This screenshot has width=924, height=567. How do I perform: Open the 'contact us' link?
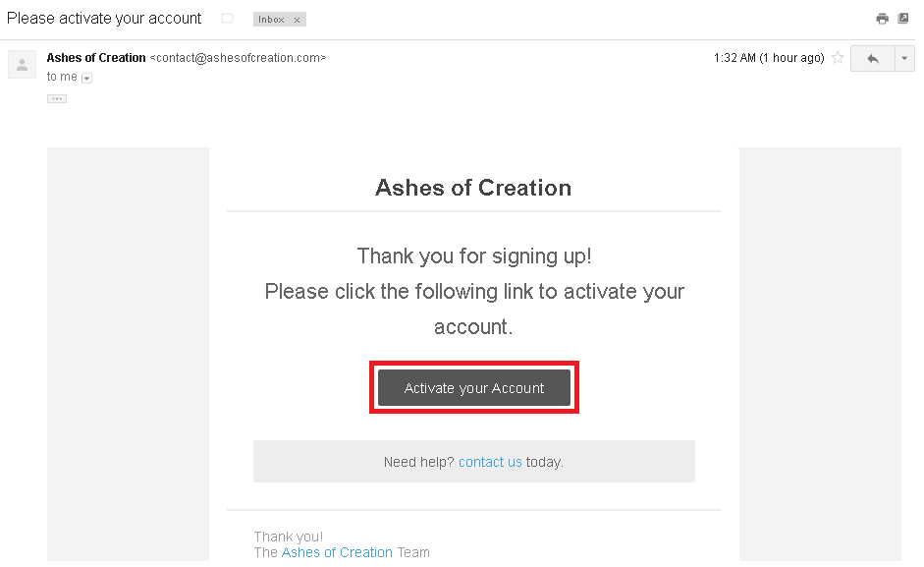tap(490, 462)
